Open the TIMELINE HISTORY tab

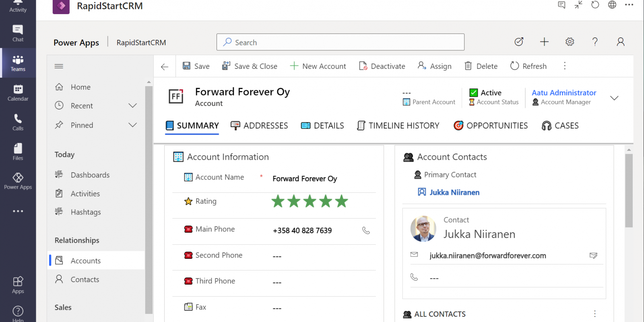pyautogui.click(x=398, y=126)
